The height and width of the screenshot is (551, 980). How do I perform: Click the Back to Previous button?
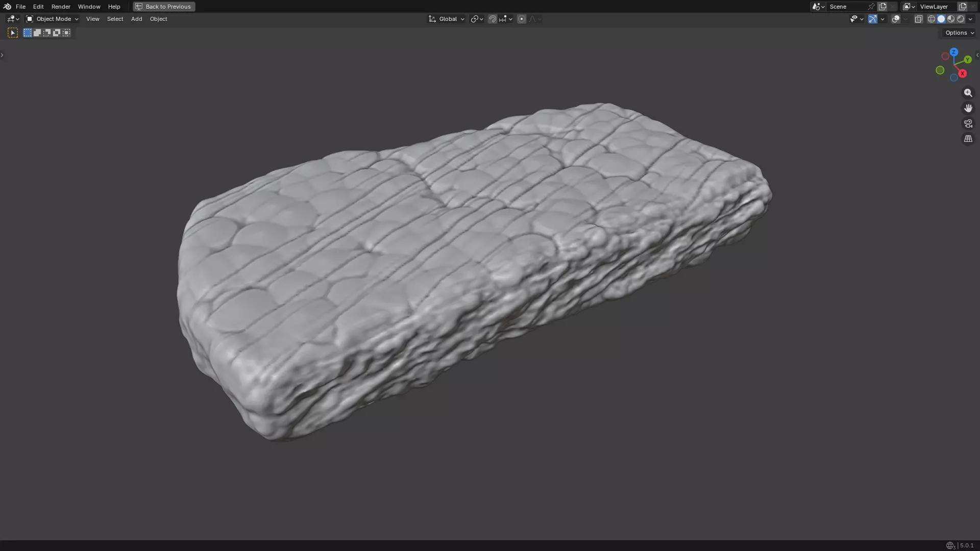[164, 7]
